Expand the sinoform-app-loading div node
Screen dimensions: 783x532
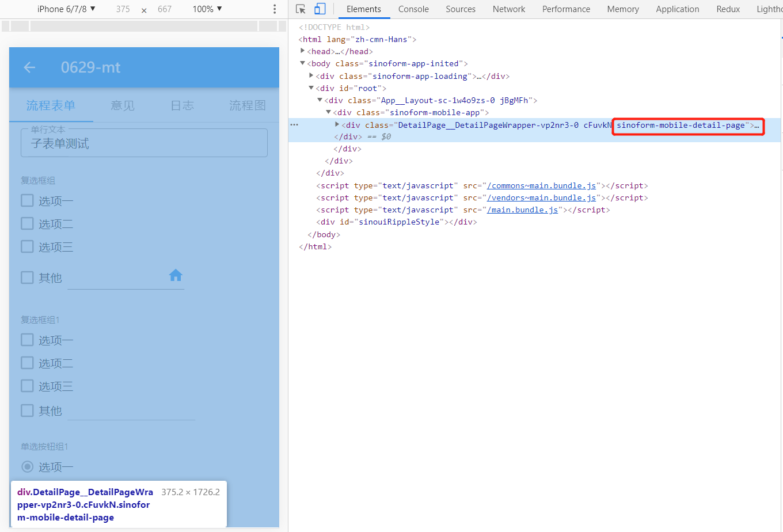tap(311, 76)
